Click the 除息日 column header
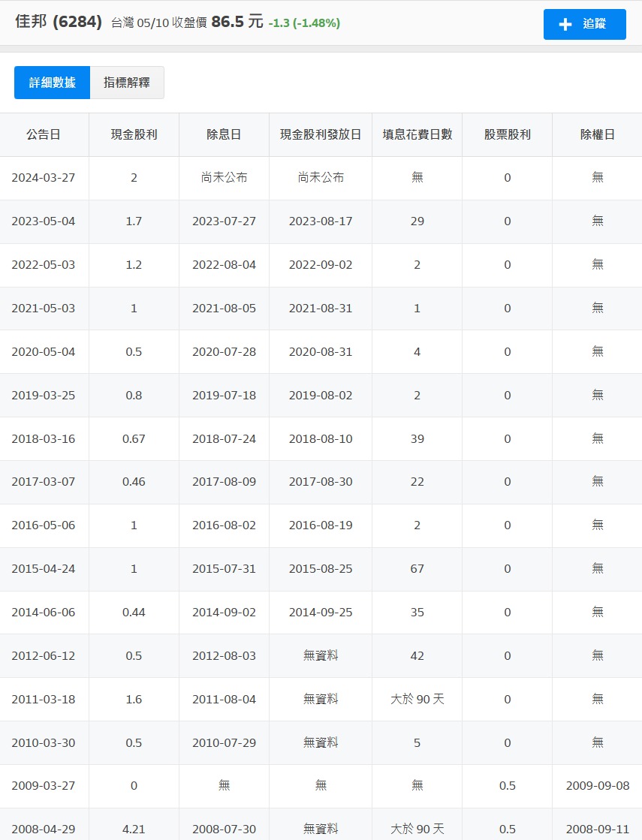 pyautogui.click(x=223, y=134)
